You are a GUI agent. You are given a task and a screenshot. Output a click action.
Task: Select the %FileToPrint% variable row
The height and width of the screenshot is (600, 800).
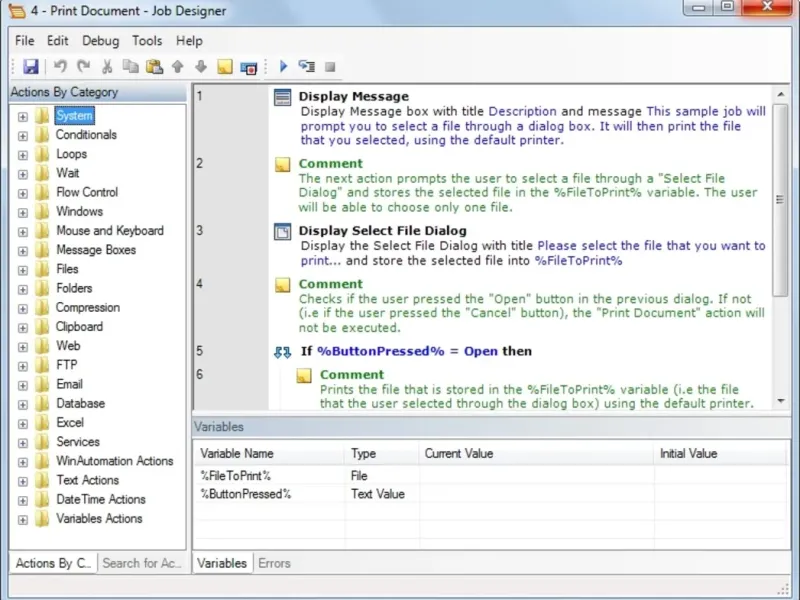tap(235, 476)
